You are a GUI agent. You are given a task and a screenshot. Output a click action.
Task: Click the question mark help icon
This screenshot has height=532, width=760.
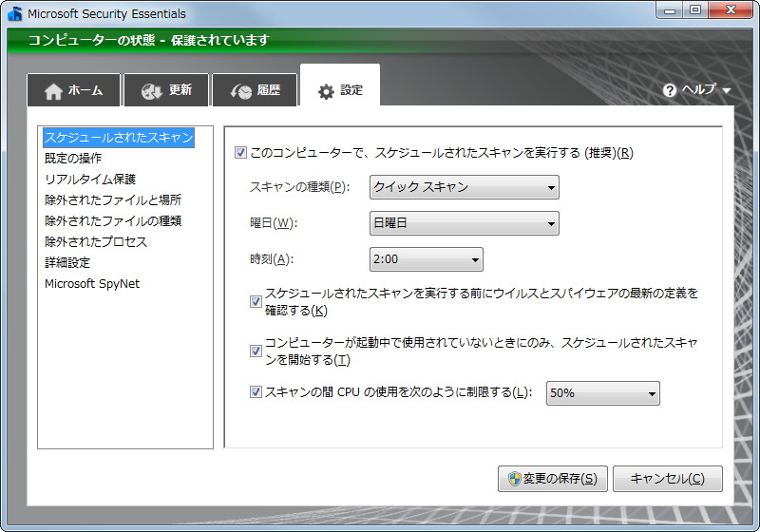(670, 90)
